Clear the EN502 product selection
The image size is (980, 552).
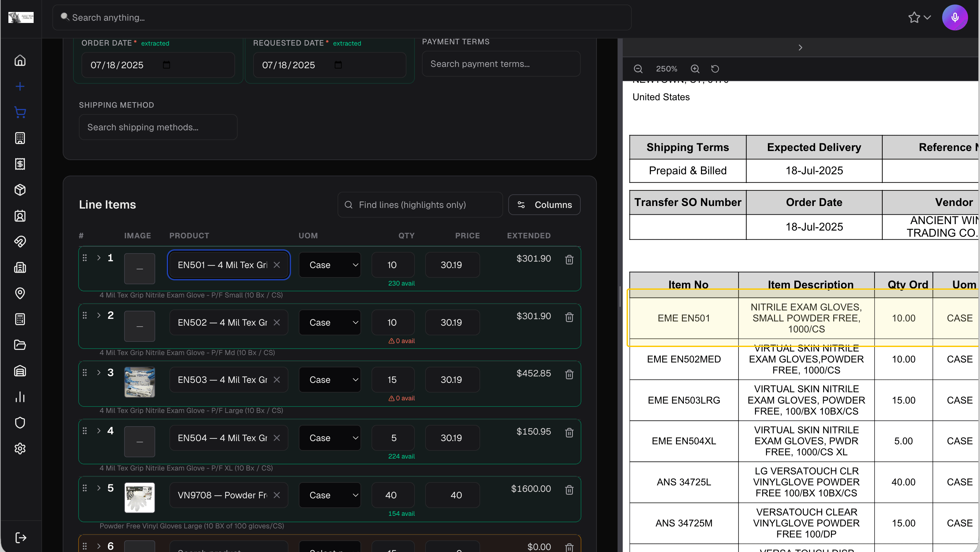[276, 322]
